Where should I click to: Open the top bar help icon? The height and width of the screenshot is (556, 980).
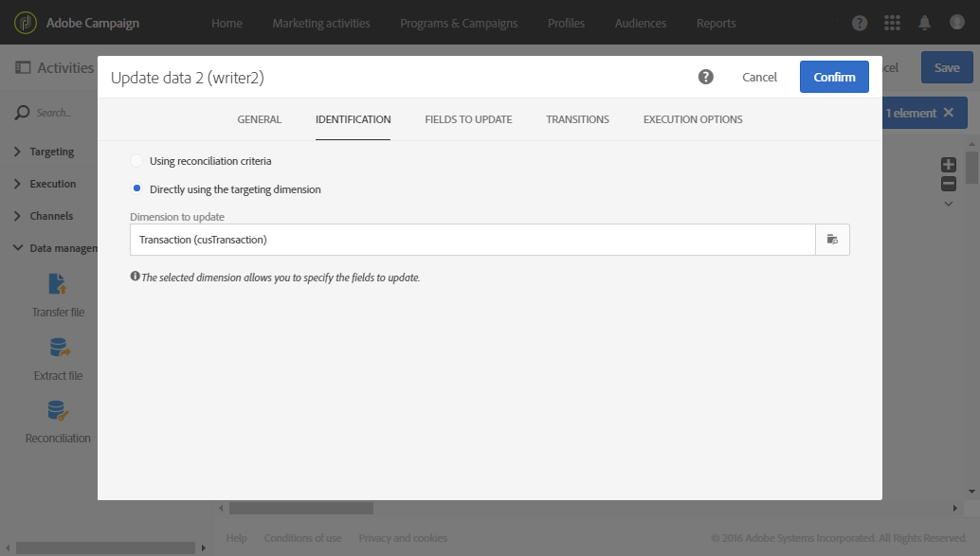point(860,23)
